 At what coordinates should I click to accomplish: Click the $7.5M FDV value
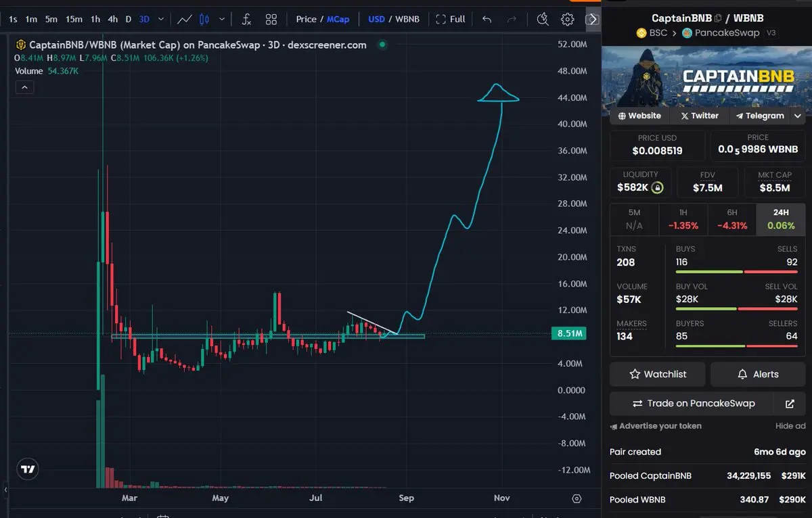point(707,187)
